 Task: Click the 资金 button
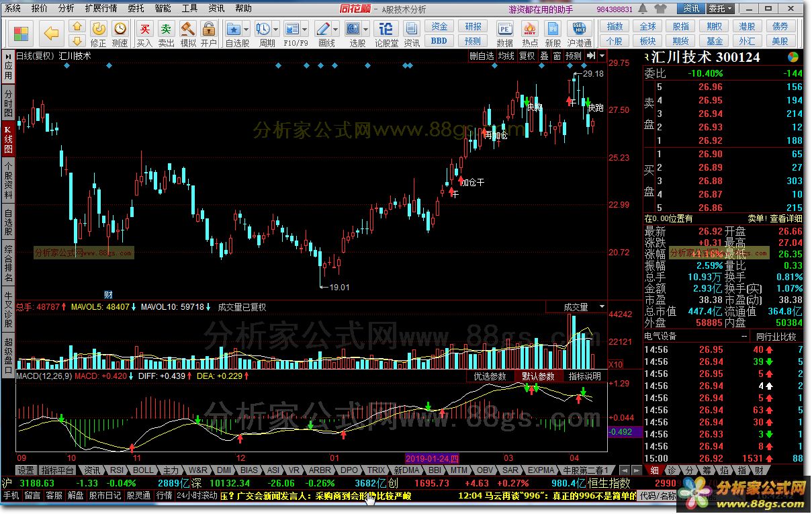[439, 27]
